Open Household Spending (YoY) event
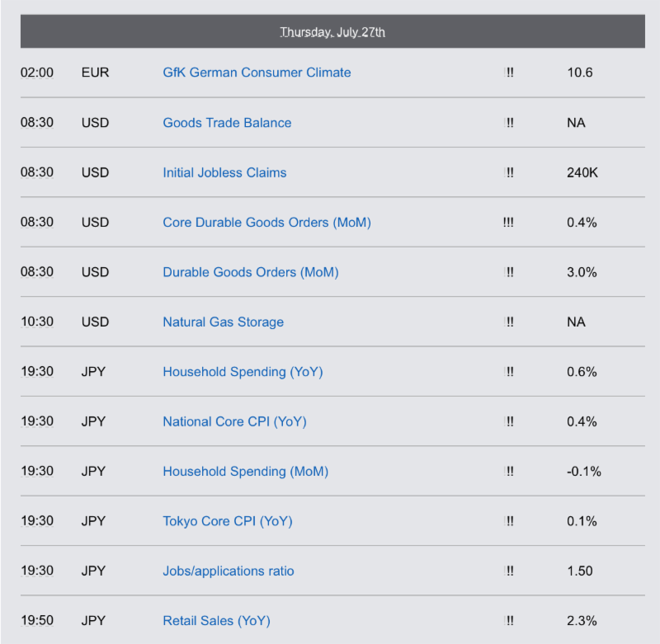 click(x=243, y=372)
